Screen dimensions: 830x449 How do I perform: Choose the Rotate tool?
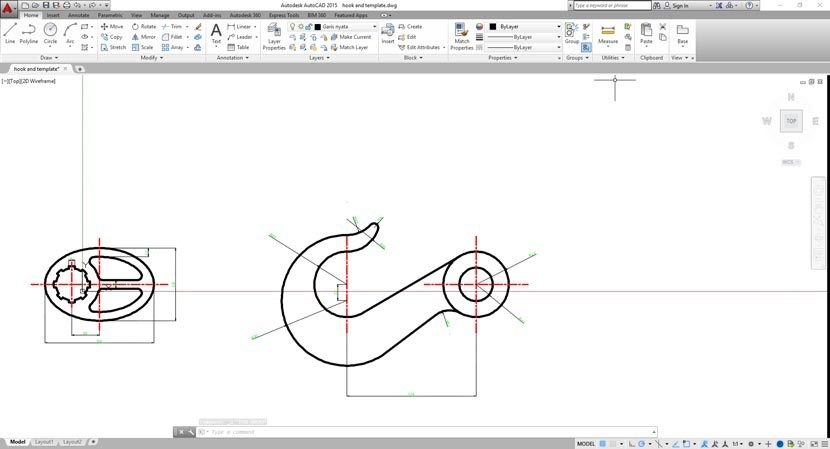[144, 26]
